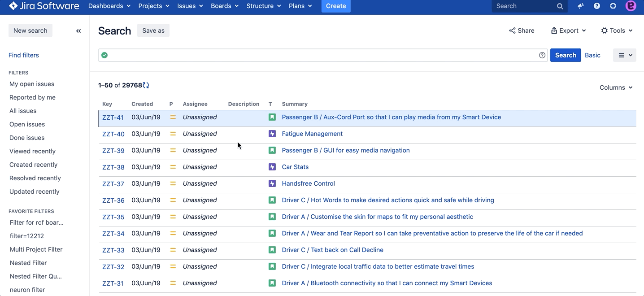Open the Export dropdown

pyautogui.click(x=568, y=30)
